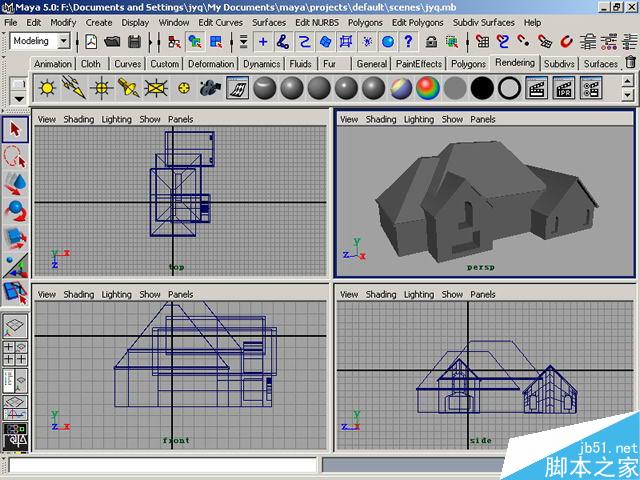The height and width of the screenshot is (480, 640).
Task: Click the Save Scene floppy icon
Action: pyautogui.click(x=134, y=42)
